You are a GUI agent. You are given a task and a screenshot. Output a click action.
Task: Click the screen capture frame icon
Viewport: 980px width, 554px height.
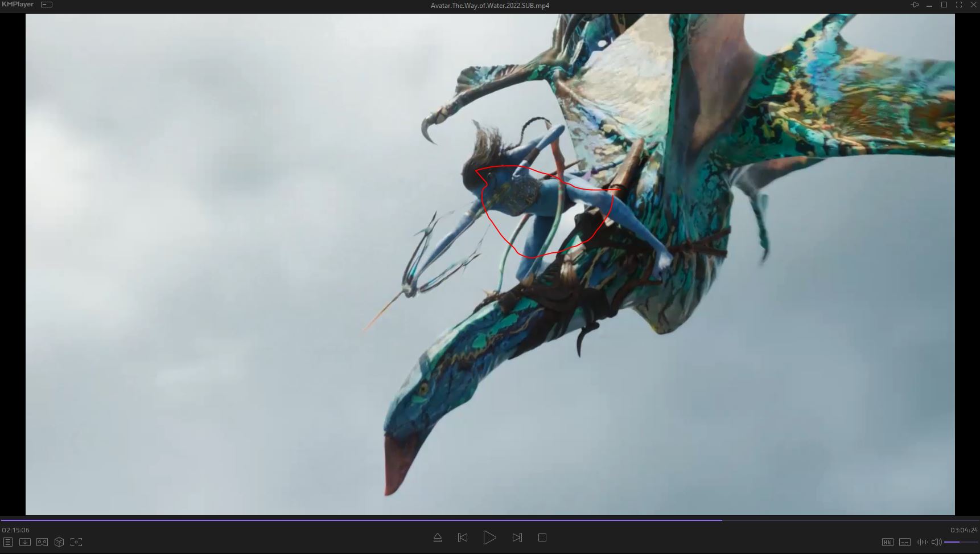click(76, 542)
